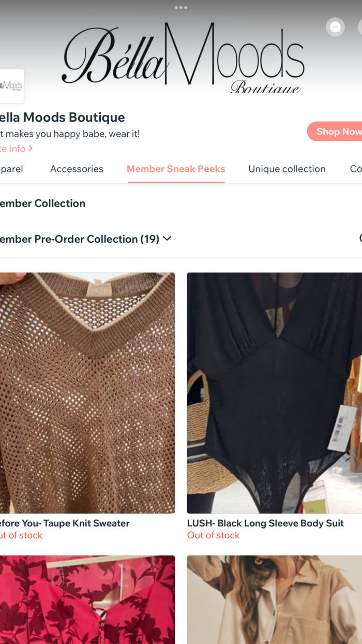Click the small Bella Moods logo thumbnail on the left edge

tap(11, 86)
